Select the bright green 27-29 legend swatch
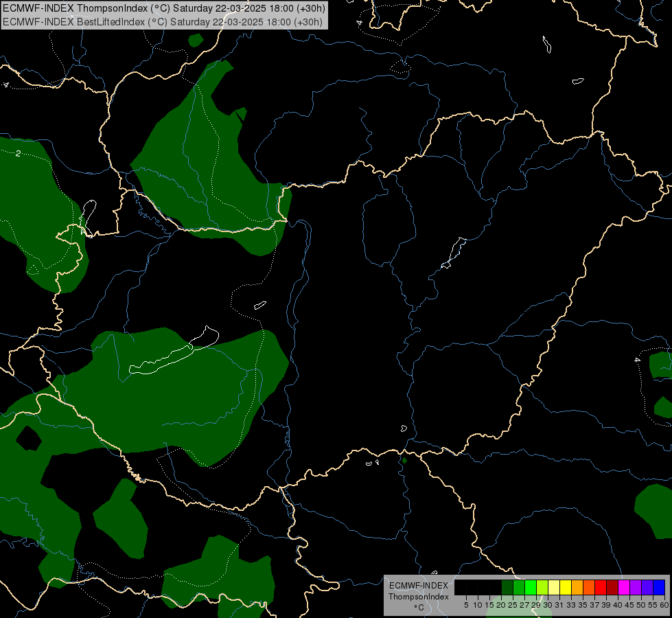 tap(531, 587)
